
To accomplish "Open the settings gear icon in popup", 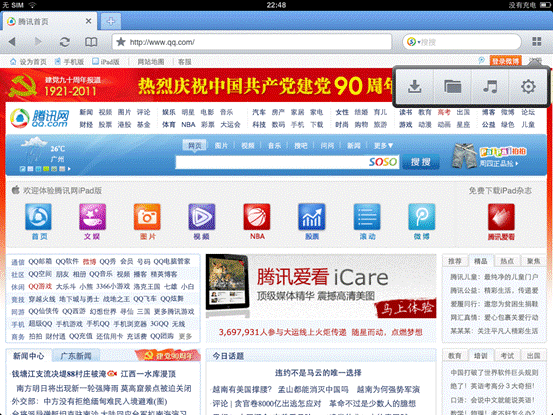I will pos(528,86).
